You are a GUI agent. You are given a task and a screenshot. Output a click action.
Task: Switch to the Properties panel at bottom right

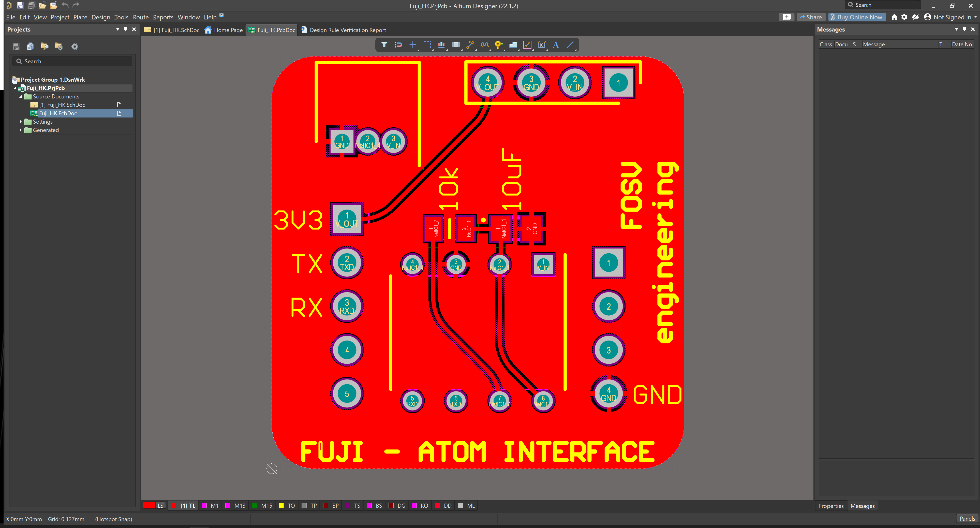pyautogui.click(x=831, y=506)
